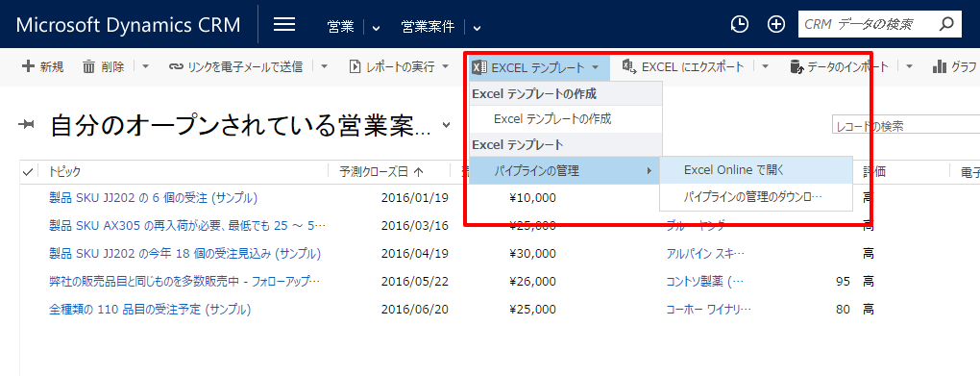Open 弊社の販売品目 record link
980x376 pixels.
(185, 282)
